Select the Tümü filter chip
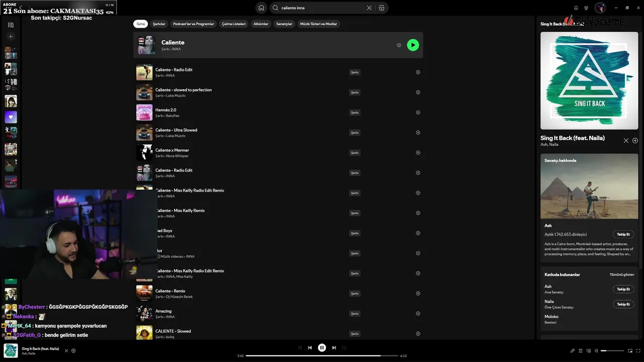This screenshot has width=644, height=362. coord(140,24)
